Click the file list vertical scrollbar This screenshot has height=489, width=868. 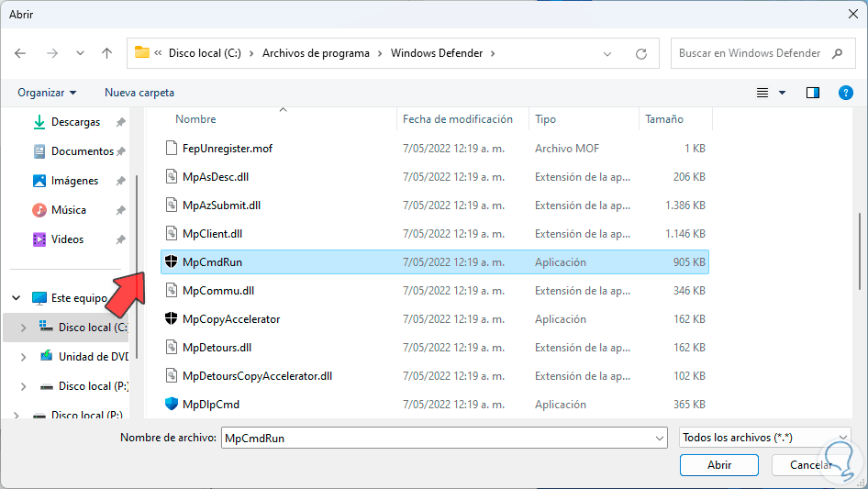pyautogui.click(x=859, y=250)
